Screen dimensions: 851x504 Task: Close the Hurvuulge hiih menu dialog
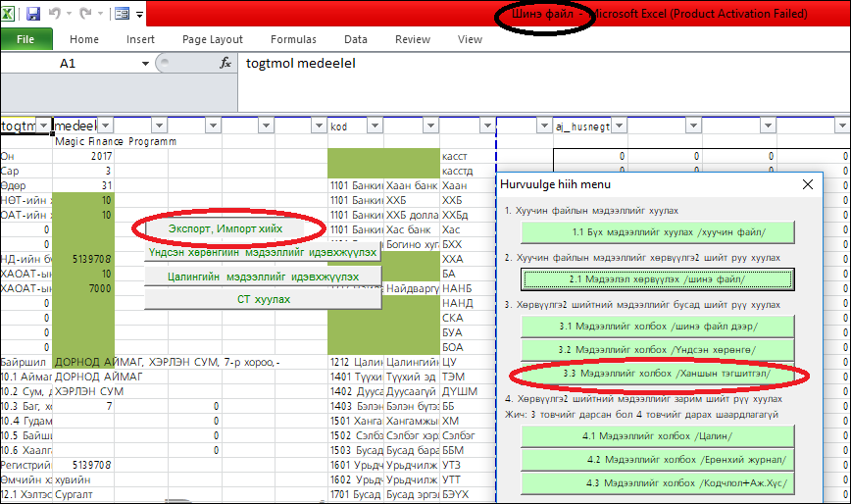808,184
